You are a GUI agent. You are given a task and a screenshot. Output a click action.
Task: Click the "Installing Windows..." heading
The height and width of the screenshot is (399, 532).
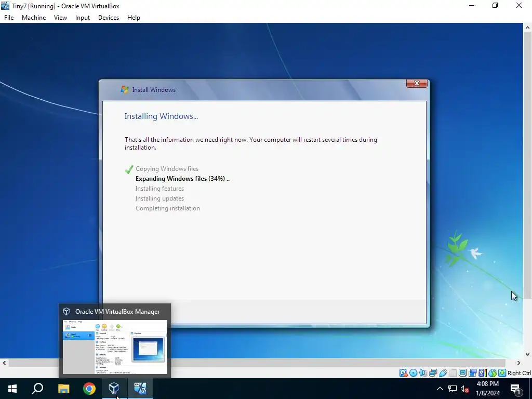[161, 116]
